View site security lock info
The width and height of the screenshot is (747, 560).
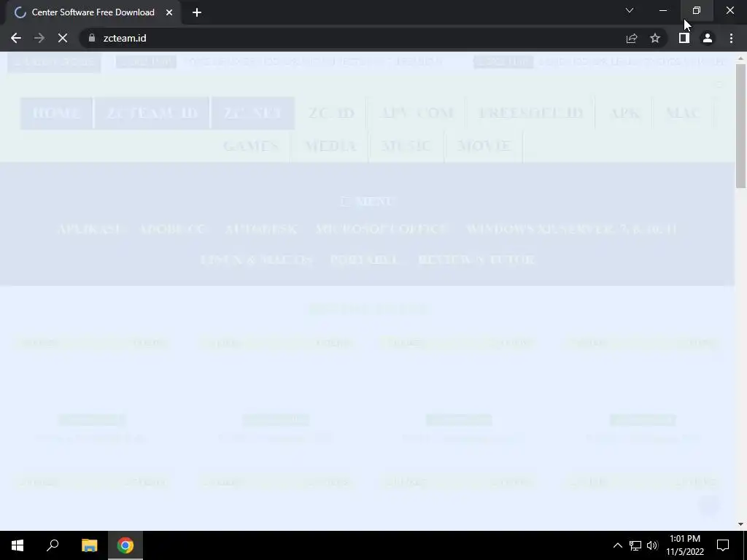[x=91, y=38]
